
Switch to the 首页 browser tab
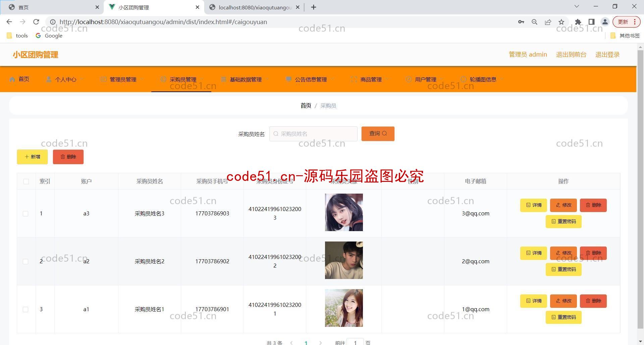coord(52,7)
